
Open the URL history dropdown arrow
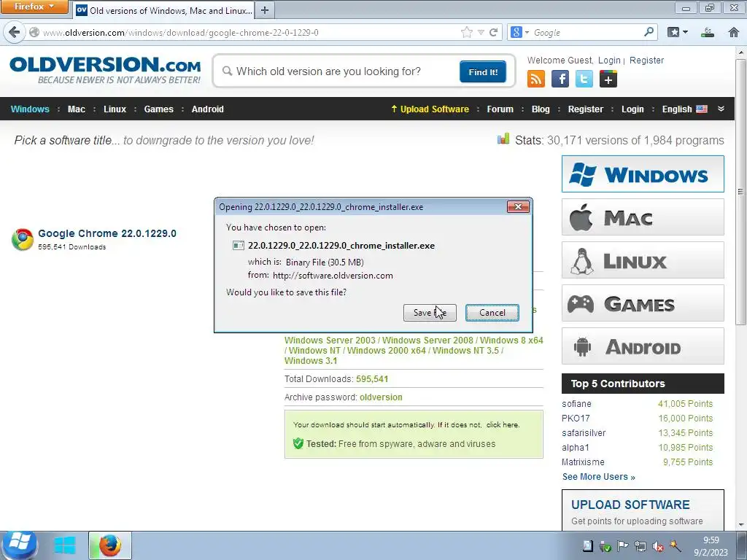(481, 32)
